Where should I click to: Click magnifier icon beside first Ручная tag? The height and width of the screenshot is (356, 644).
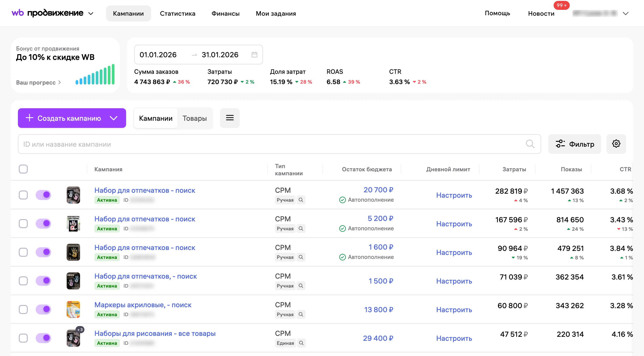pos(301,200)
